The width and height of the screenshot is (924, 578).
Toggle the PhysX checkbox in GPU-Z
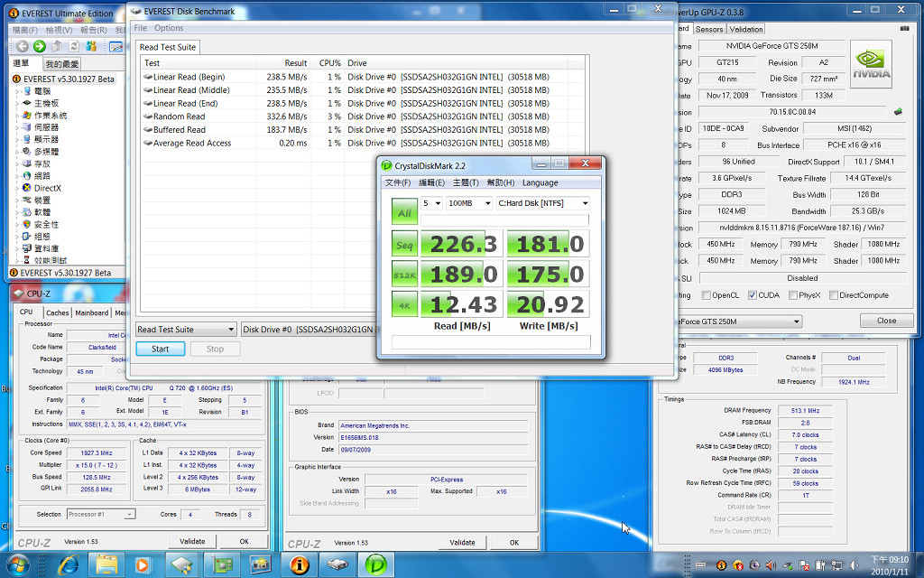pos(792,295)
